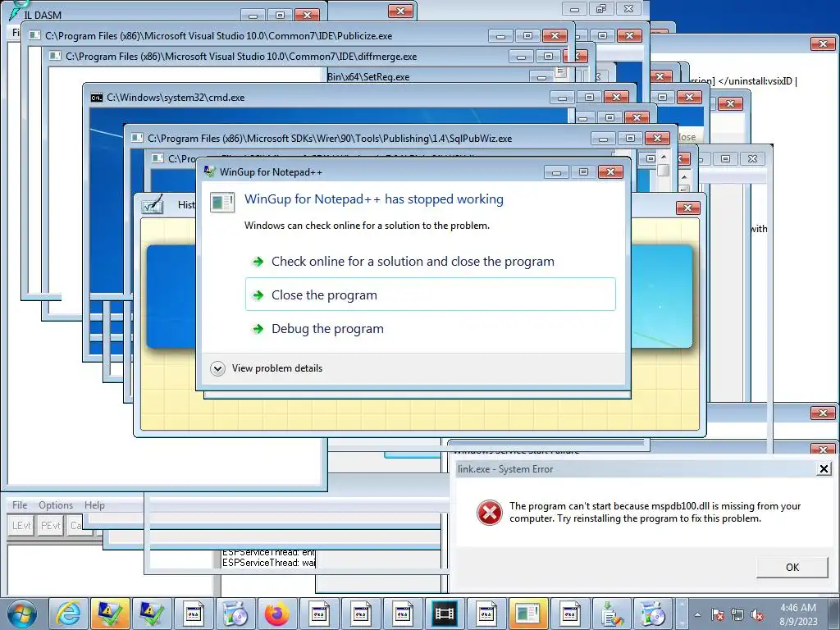Viewport: 840px width, 630px height.
Task: Click green arrow next to Close the program
Action: [x=258, y=295]
